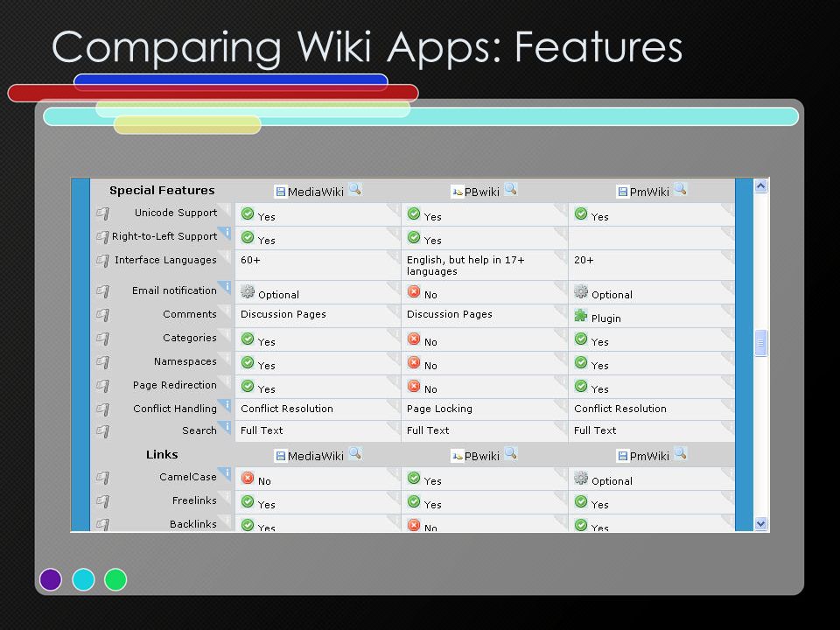
Task: Click pointing-hand icon on Freelinks row
Action: (103, 500)
